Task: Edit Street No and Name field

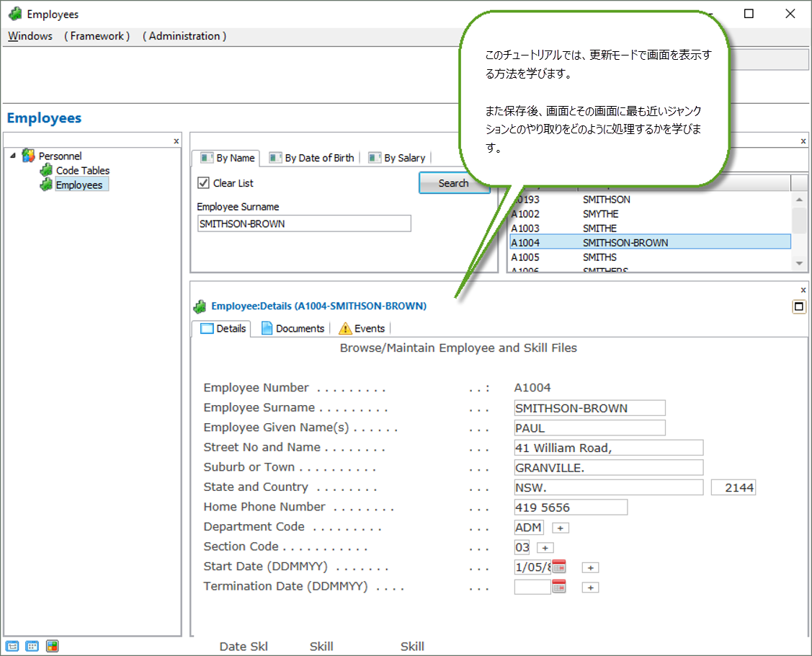Action: click(609, 448)
